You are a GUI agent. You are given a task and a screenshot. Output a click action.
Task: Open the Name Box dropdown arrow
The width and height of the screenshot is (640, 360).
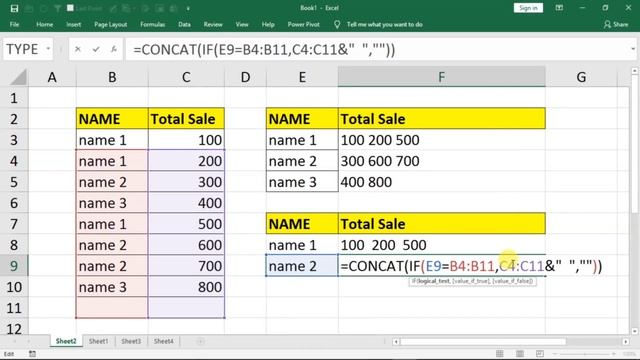pyautogui.click(x=48, y=49)
